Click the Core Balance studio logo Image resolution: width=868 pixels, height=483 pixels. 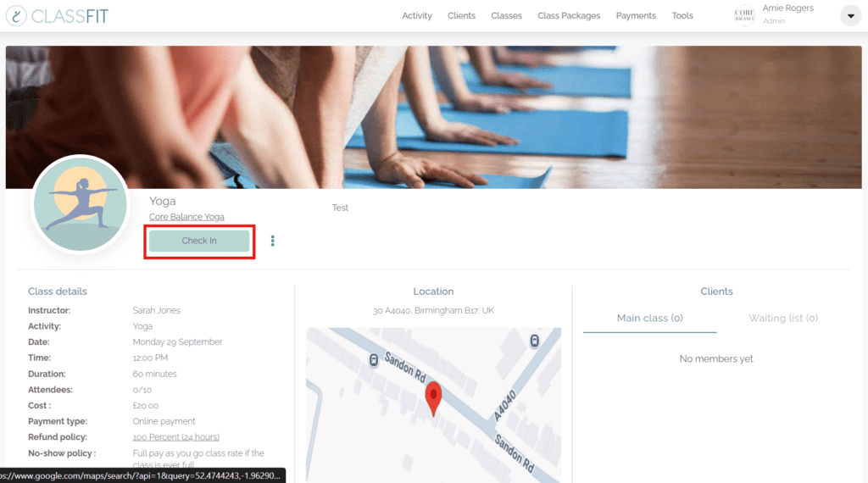click(744, 15)
